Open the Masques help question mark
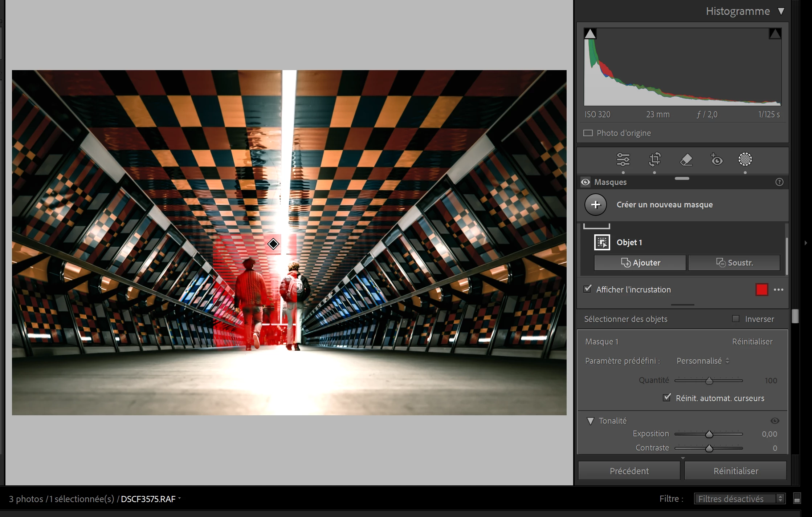Viewport: 812px width, 517px height. [x=779, y=182]
